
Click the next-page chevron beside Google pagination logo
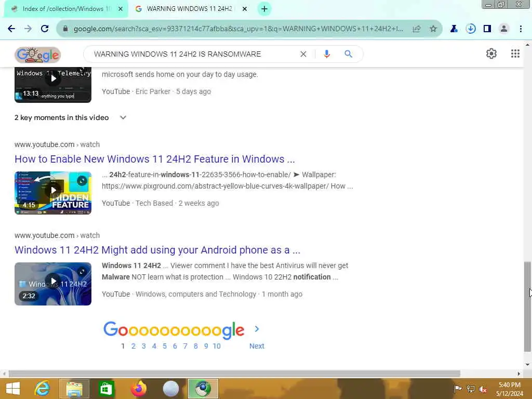(x=257, y=329)
